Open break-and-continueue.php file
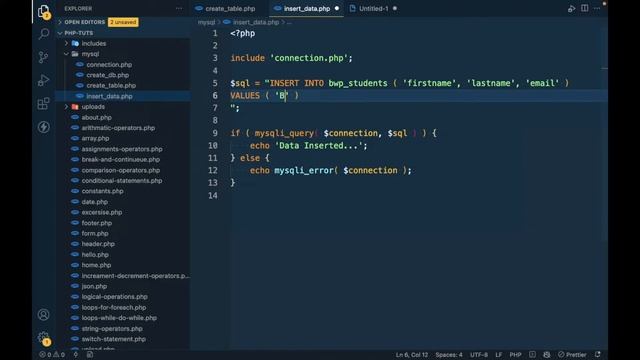This screenshot has width=640, height=360. (120, 160)
